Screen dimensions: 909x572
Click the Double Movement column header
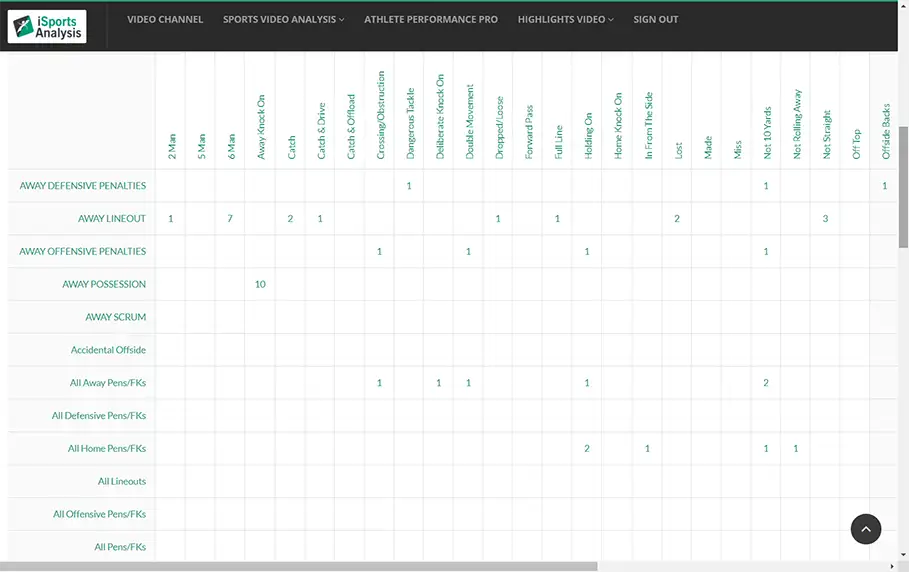click(x=470, y=122)
